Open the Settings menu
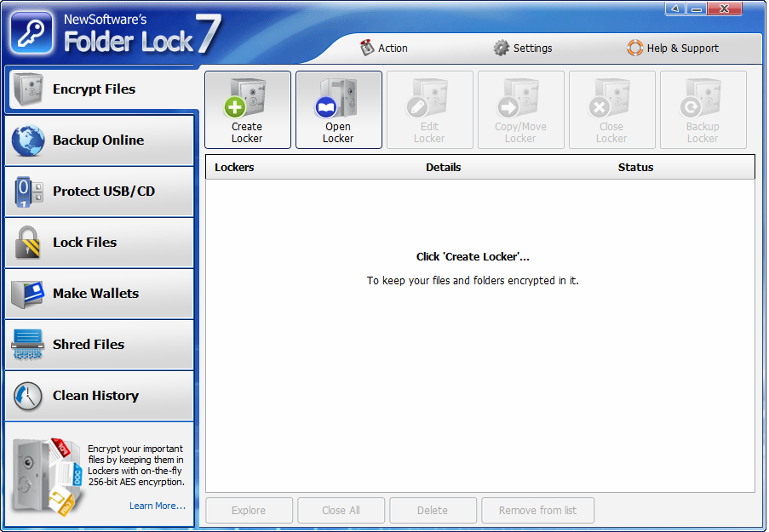Viewport: 769px width, 532px height. tap(523, 49)
